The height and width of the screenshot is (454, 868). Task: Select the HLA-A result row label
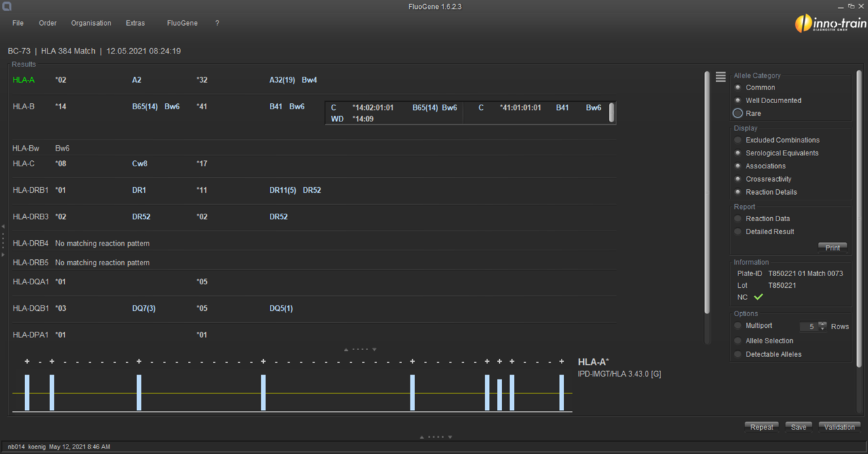tap(24, 80)
